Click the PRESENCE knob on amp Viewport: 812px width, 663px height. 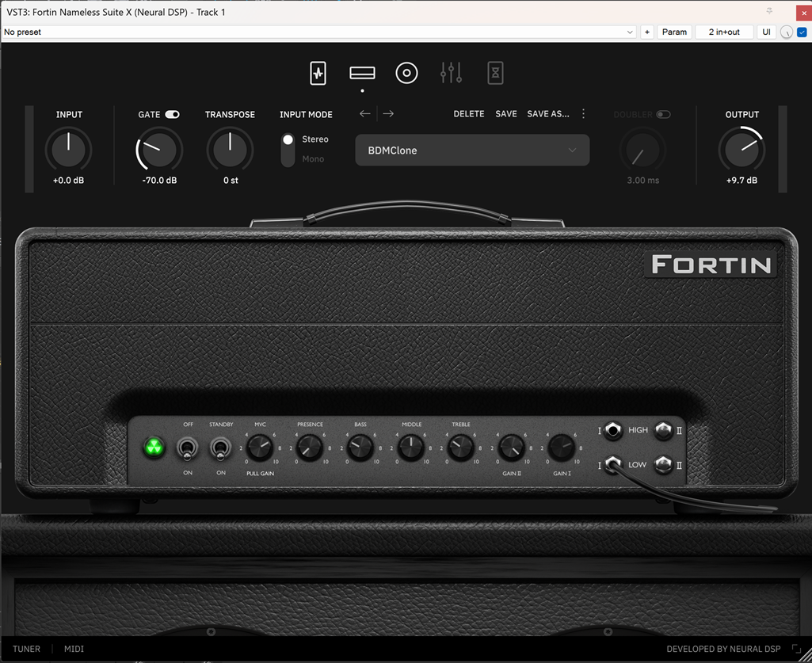pyautogui.click(x=310, y=448)
